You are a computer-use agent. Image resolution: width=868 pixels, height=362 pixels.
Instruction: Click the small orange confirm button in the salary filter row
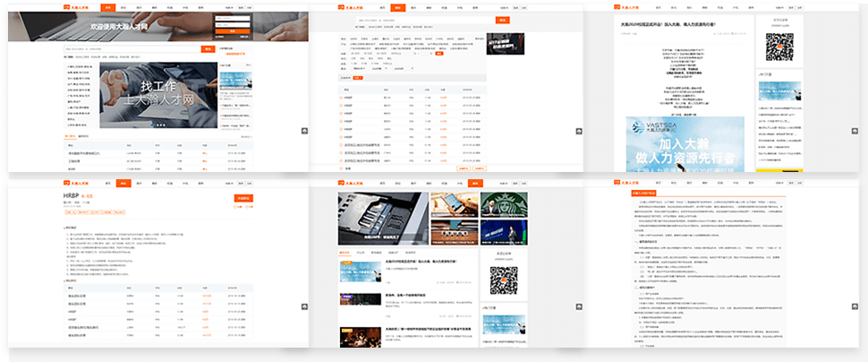[439, 54]
